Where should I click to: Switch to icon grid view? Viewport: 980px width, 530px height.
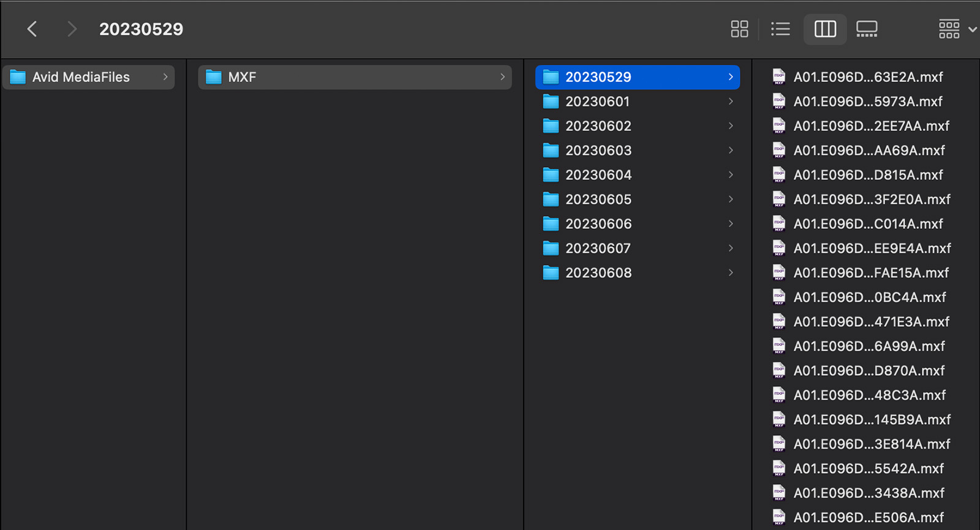739,29
